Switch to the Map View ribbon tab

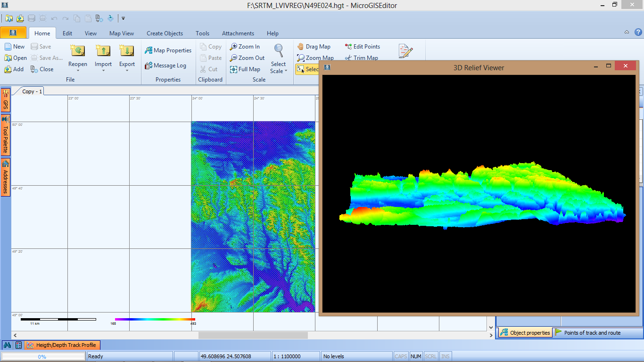[122, 33]
